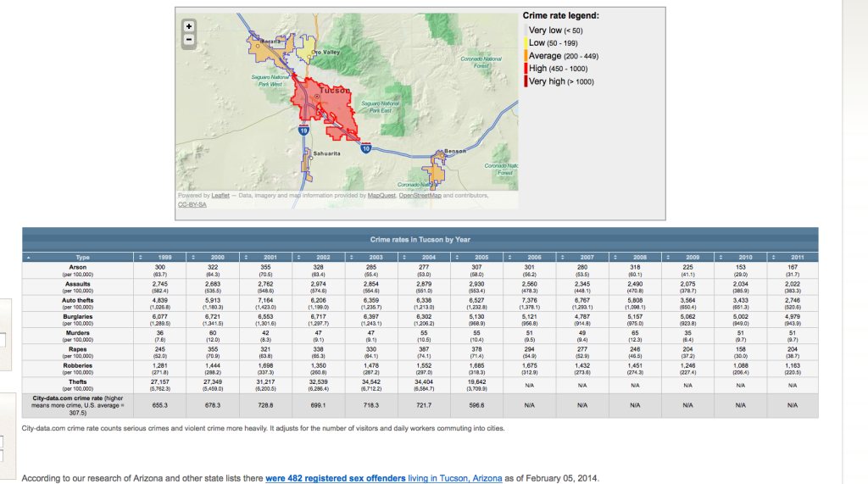Click the 2008 Murders value 65
The height and width of the screenshot is (484, 868).
[635, 333]
